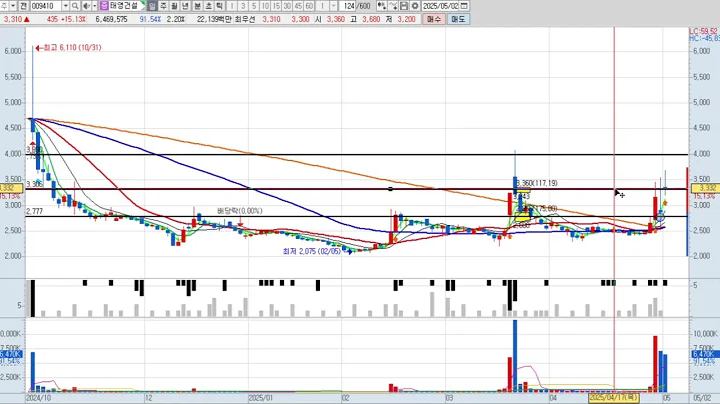The image size is (720, 404).
Task: Click blue volume tag 6,470K on right
Action: [705, 354]
